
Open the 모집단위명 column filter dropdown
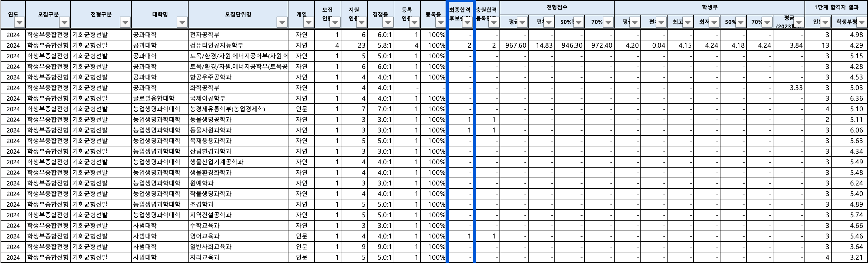click(282, 22)
